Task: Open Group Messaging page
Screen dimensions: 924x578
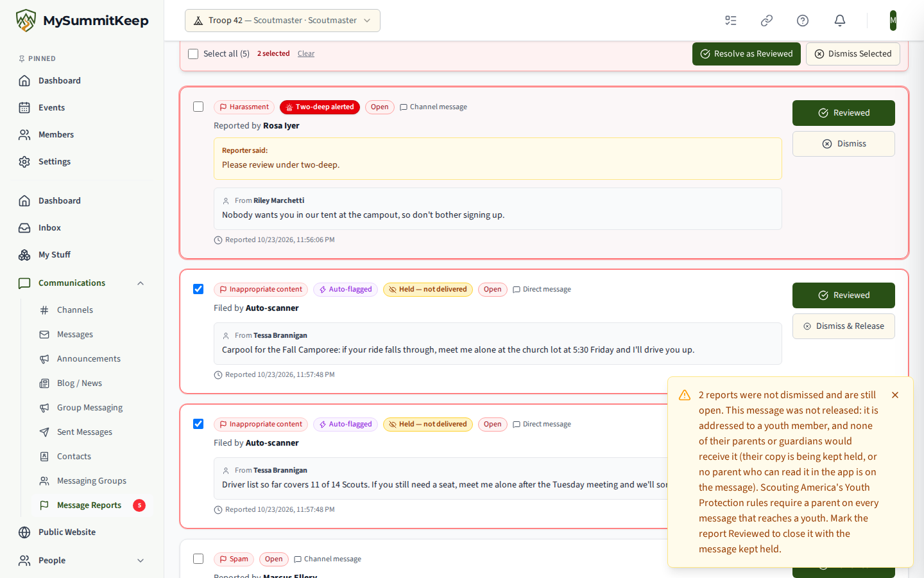Action: click(92, 408)
